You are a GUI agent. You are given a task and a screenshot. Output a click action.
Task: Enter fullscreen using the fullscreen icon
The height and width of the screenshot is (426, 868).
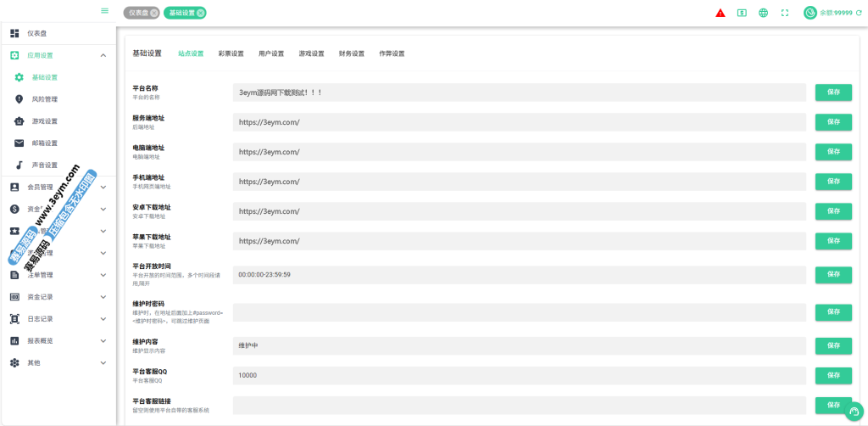[x=785, y=13]
